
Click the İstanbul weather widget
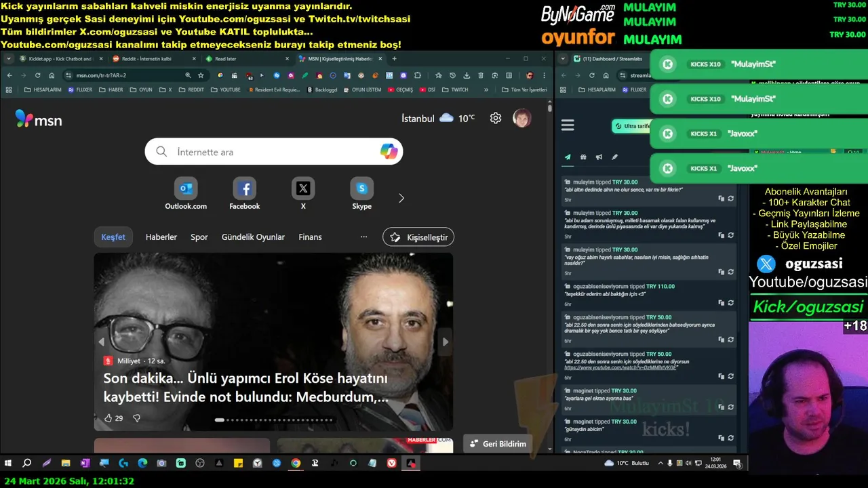(x=438, y=118)
